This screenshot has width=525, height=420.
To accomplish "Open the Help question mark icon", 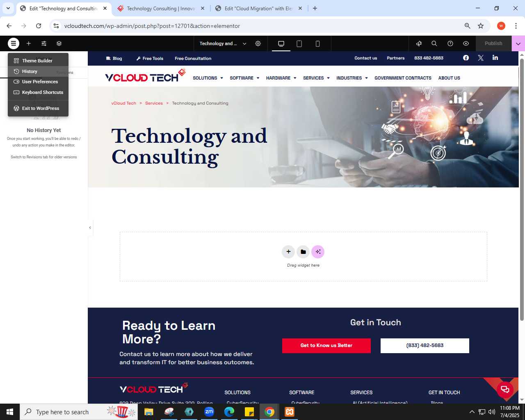I will click(450, 43).
